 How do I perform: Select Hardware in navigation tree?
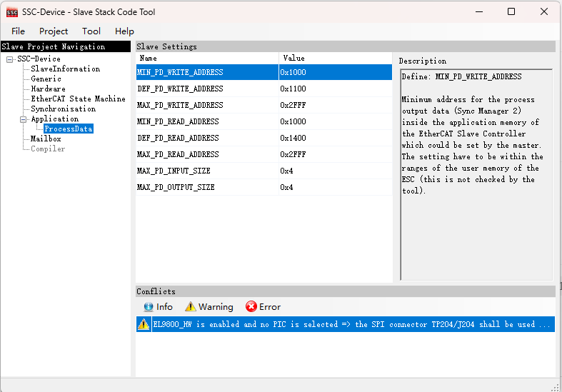(48, 89)
